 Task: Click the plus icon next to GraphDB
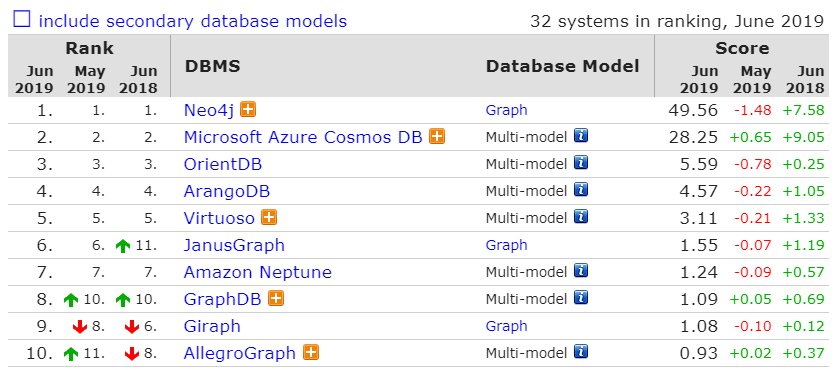coord(275,298)
